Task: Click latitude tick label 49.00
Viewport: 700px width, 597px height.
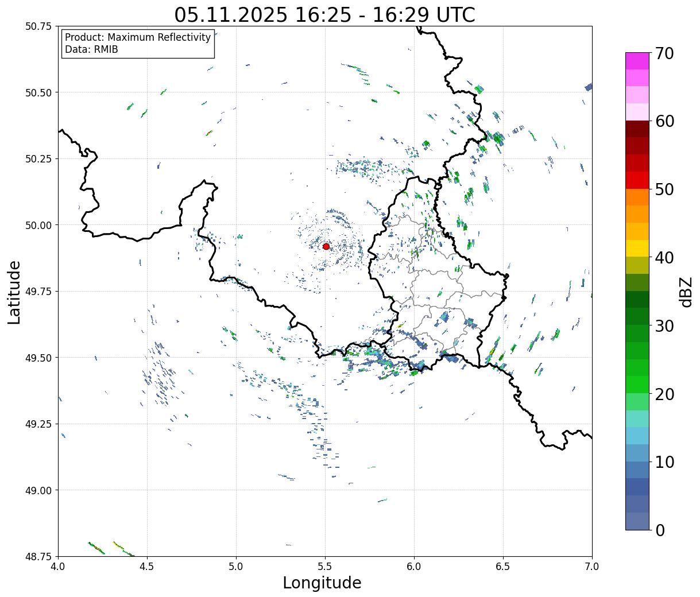Action: tap(38, 490)
